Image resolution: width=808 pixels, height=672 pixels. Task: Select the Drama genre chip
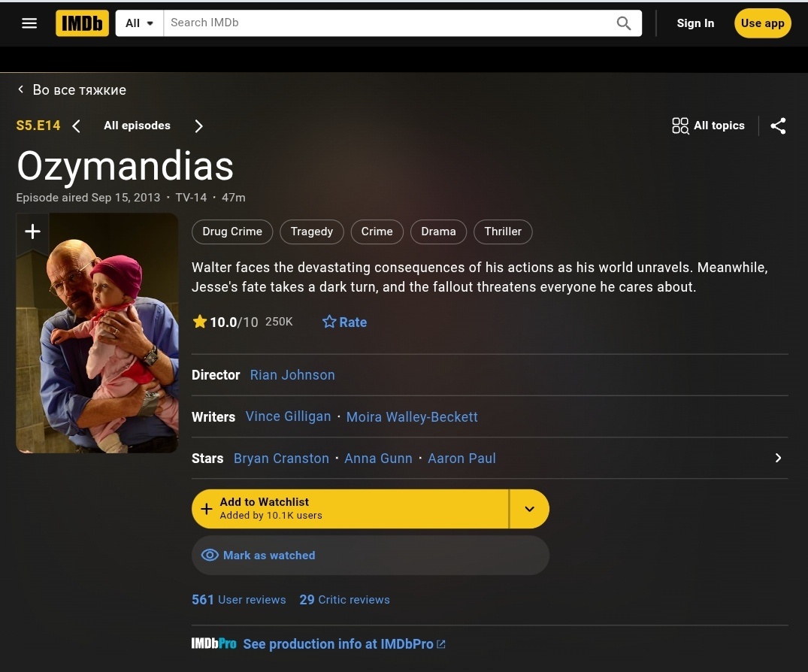pos(438,232)
